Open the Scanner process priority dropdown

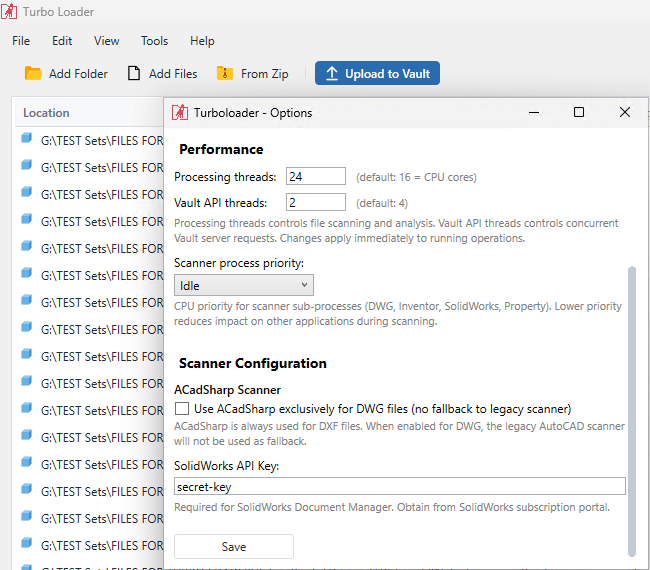coord(244,285)
